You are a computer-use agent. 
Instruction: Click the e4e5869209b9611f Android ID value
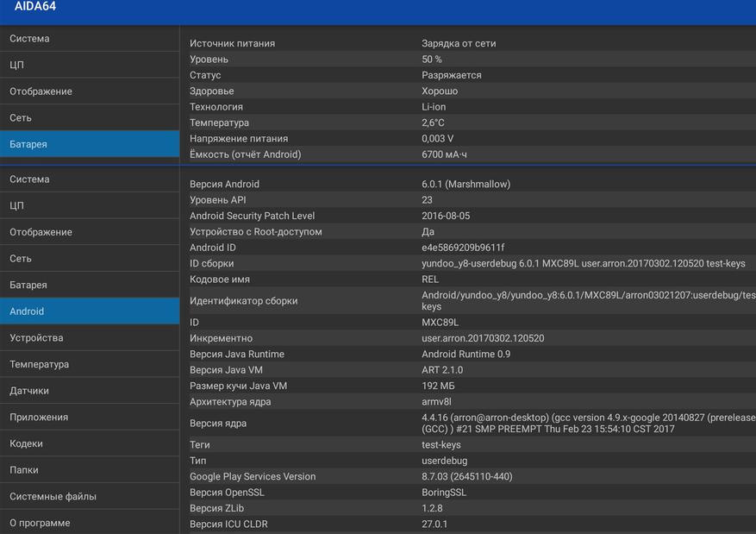point(463,248)
